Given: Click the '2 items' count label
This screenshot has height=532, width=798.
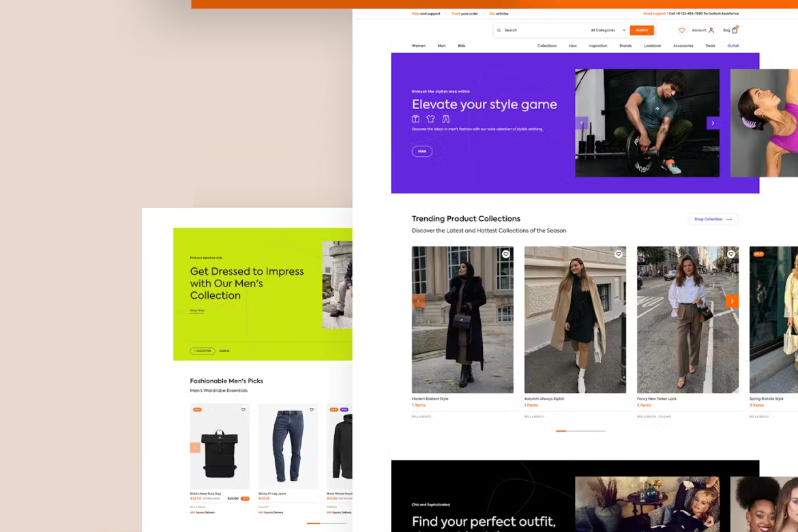Looking at the screenshot, I should click(x=645, y=405).
